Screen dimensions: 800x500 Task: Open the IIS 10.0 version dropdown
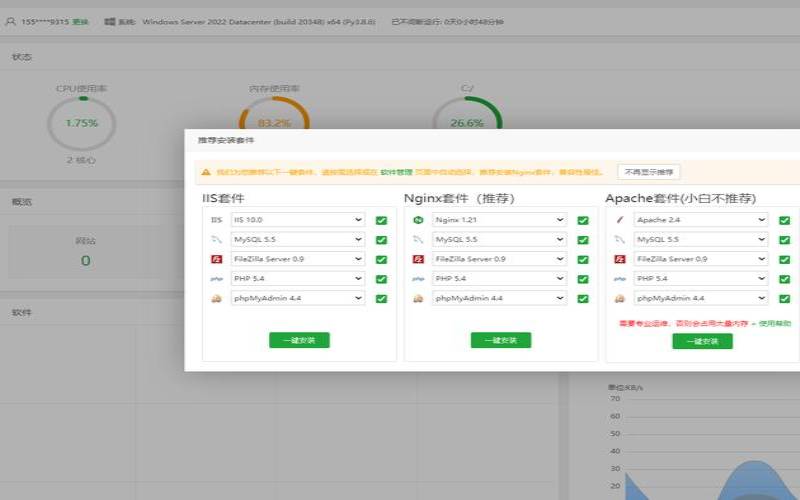click(298, 220)
